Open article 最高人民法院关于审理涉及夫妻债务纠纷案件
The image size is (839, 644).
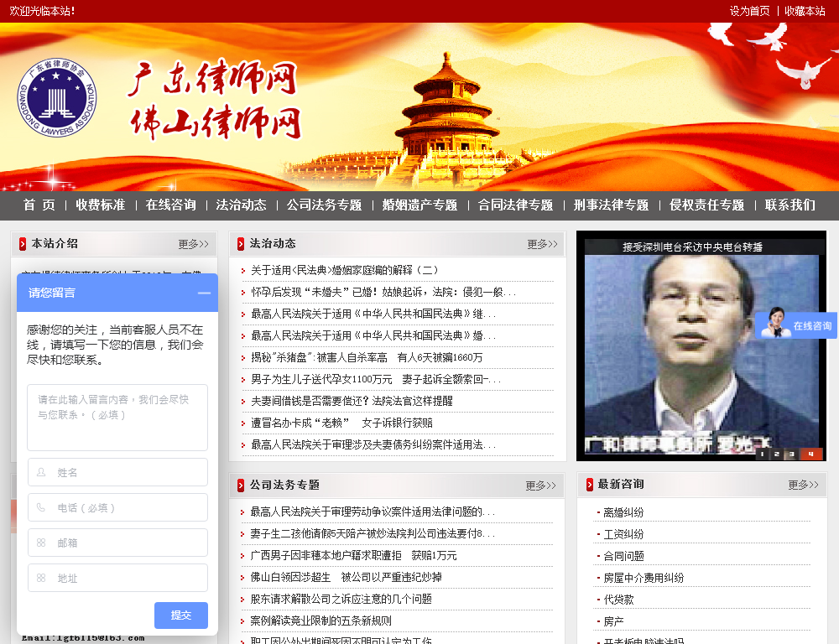click(373, 445)
